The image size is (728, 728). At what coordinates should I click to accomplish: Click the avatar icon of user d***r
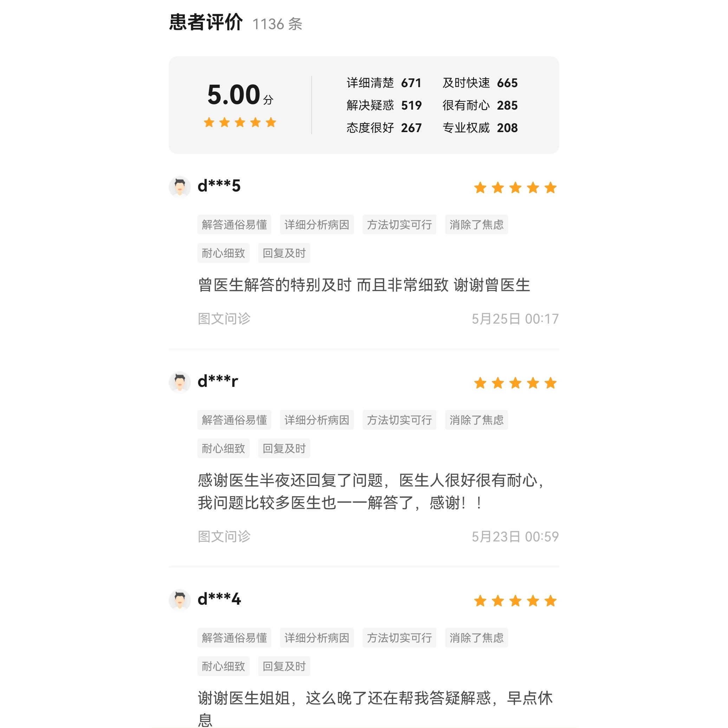pos(180,382)
